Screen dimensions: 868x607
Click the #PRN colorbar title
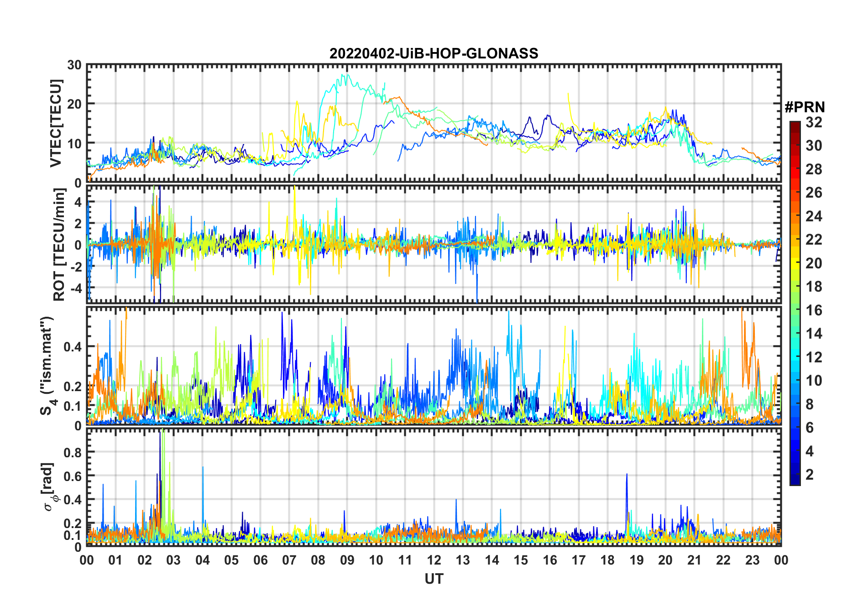(805, 107)
